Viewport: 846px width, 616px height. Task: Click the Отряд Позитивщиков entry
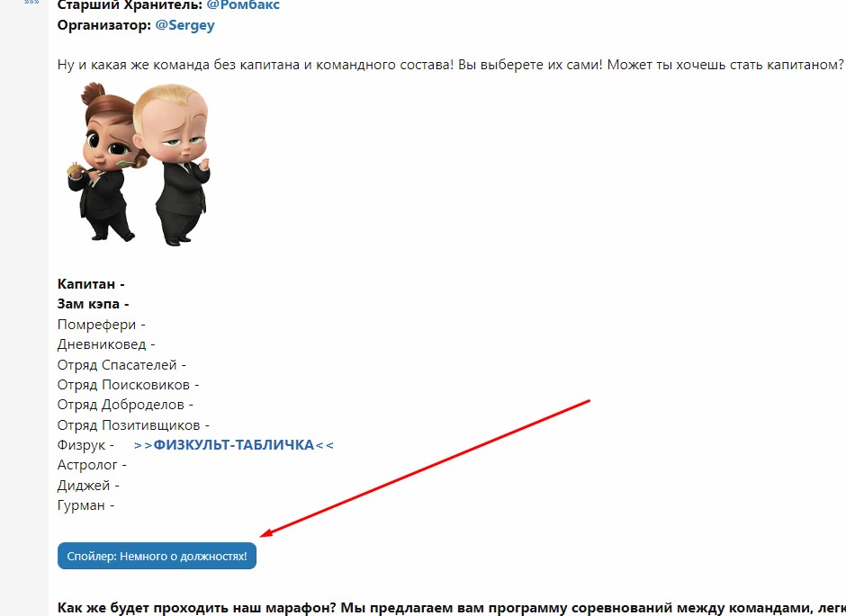pyautogui.click(x=133, y=425)
